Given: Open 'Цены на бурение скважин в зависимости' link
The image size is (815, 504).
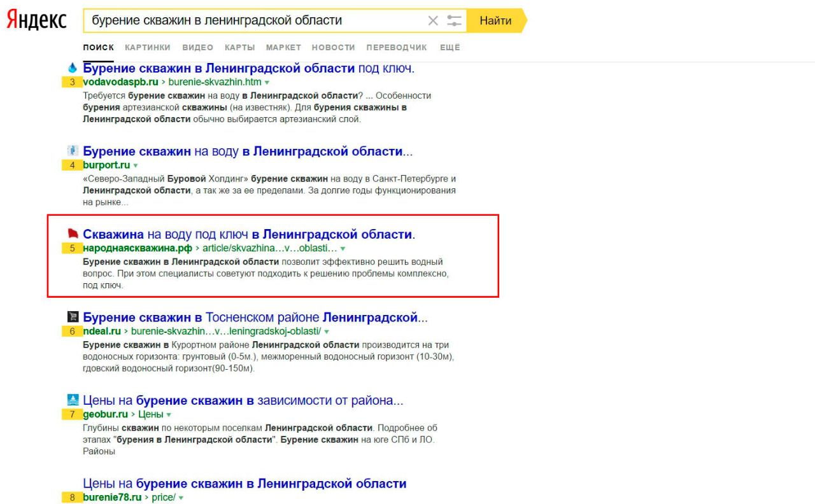Looking at the screenshot, I should (x=243, y=400).
